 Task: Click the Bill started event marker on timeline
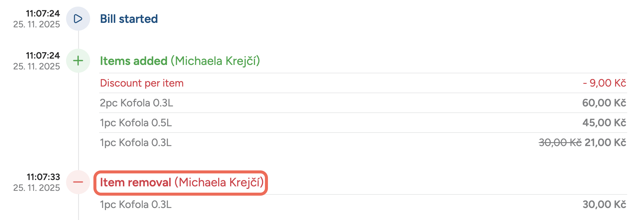[x=78, y=18]
